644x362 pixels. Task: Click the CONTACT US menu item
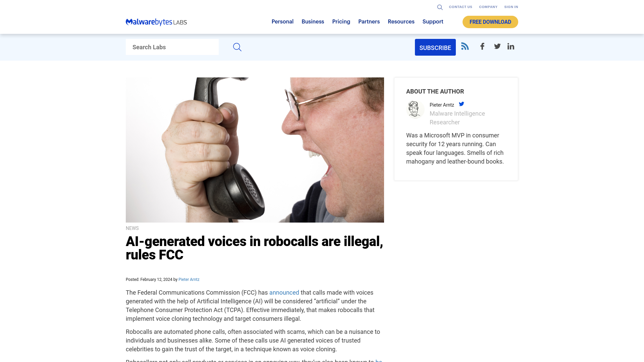point(461,7)
